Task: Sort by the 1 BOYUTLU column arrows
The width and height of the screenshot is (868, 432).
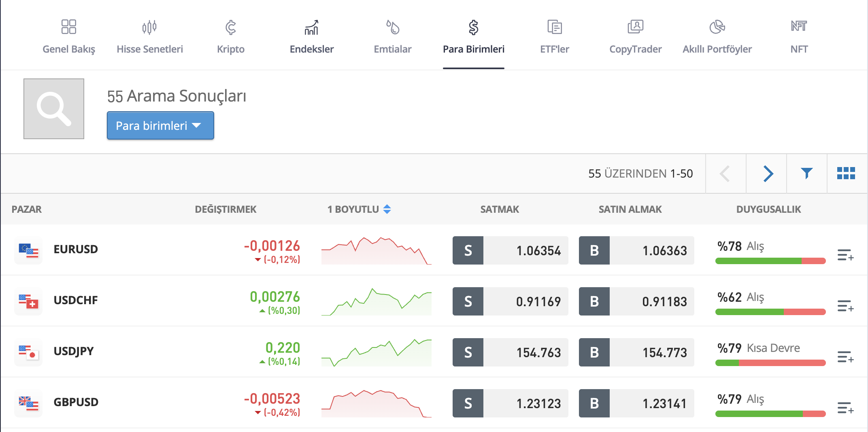Action: click(x=387, y=209)
